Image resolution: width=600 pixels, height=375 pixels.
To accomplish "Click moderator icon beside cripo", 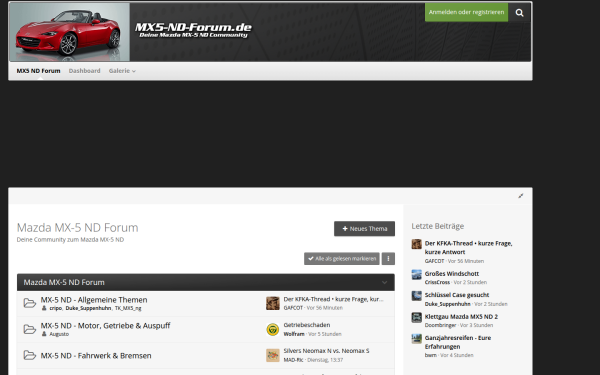I will [x=44, y=308].
